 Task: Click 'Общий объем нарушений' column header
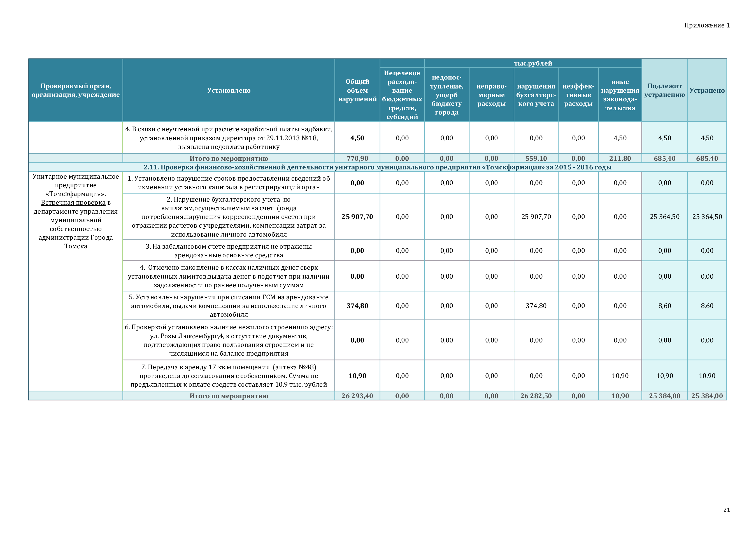point(357,90)
